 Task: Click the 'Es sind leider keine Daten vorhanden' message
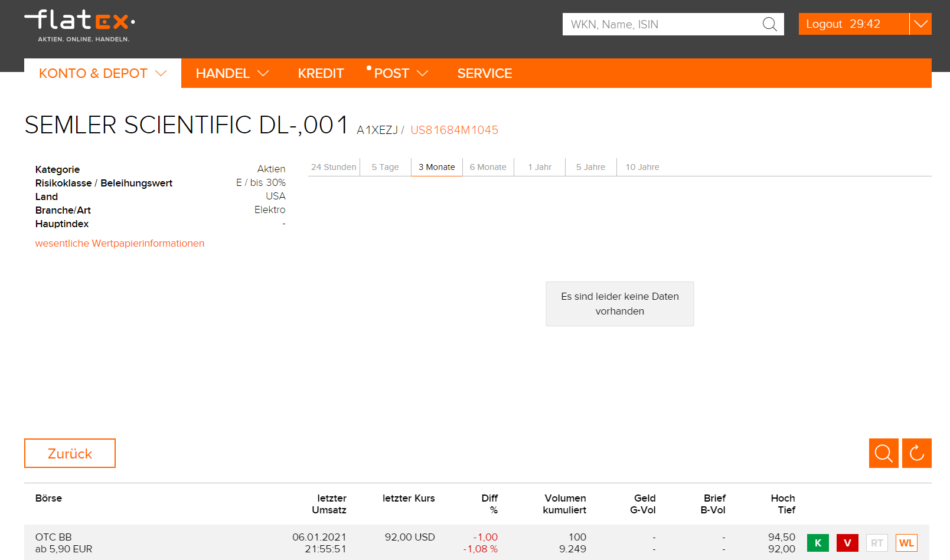pos(620,304)
